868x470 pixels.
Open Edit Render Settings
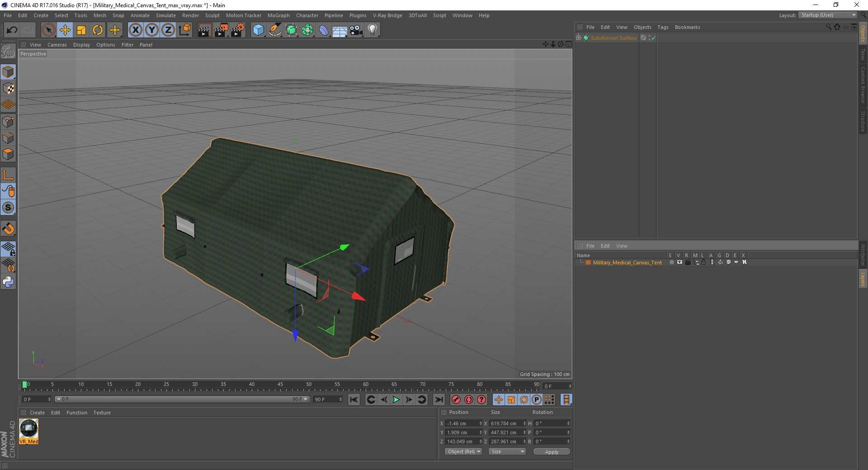(x=238, y=30)
